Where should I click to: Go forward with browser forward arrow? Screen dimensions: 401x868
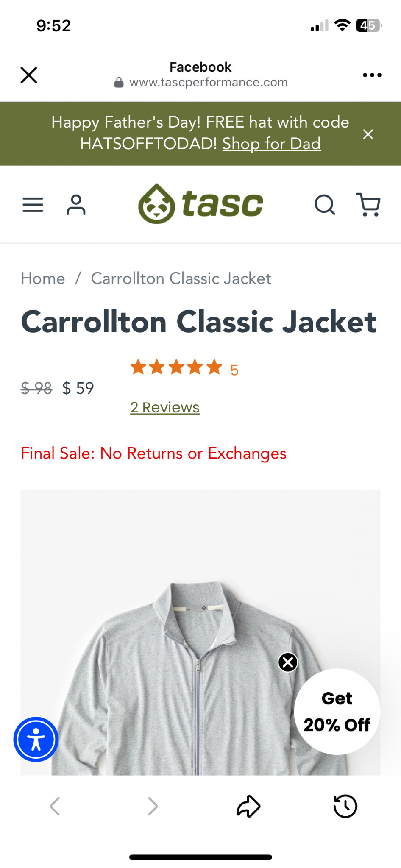click(153, 806)
